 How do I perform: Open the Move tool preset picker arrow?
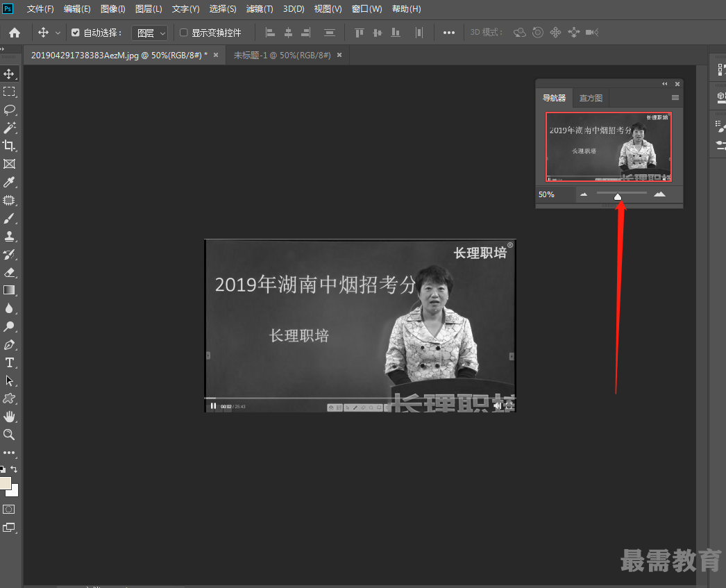tap(58, 33)
